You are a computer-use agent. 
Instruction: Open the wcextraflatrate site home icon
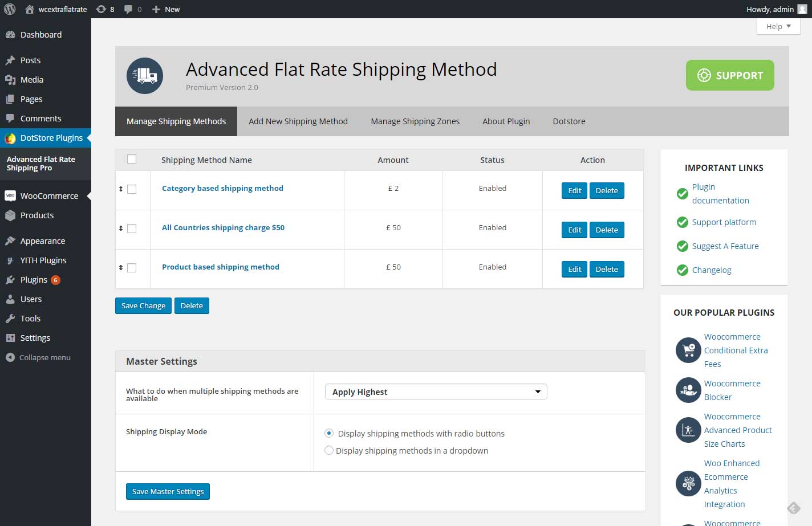tap(30, 9)
